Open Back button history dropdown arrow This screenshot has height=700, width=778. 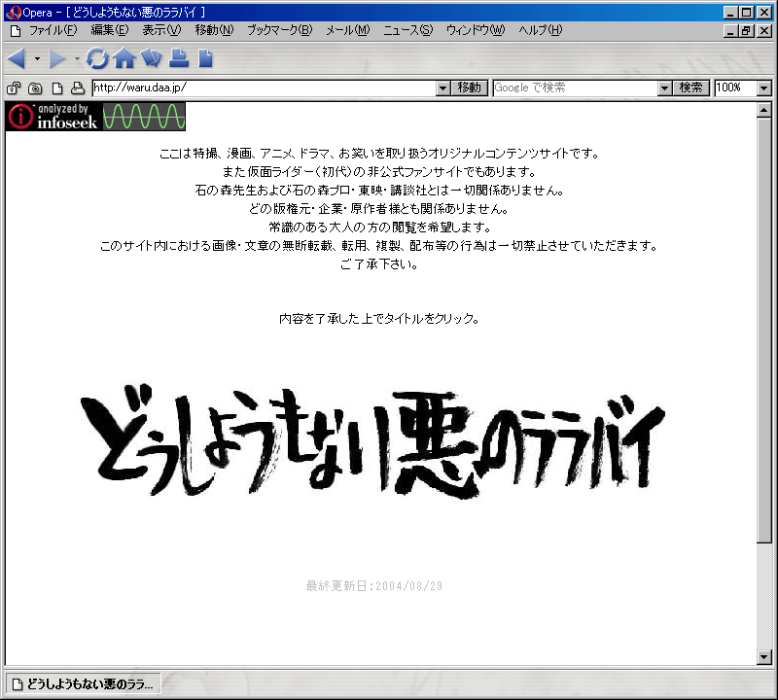coord(37,59)
